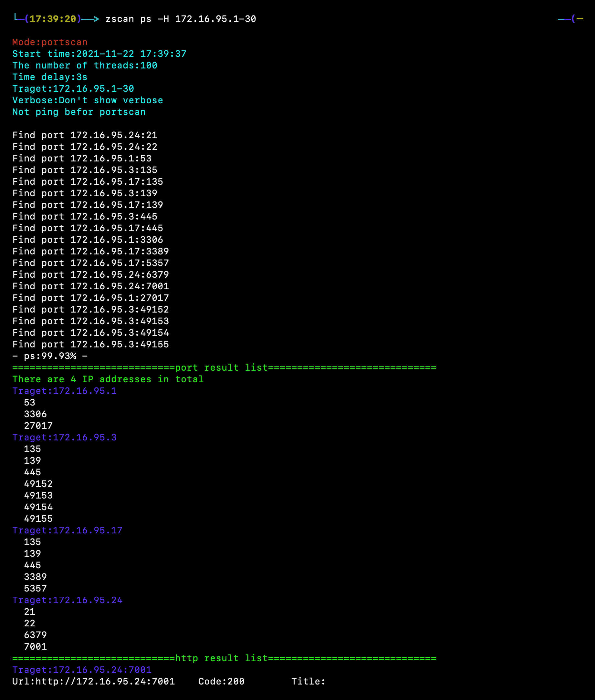The height and width of the screenshot is (700, 595).
Task: Click the green 'http result list' header
Action: coord(224,659)
